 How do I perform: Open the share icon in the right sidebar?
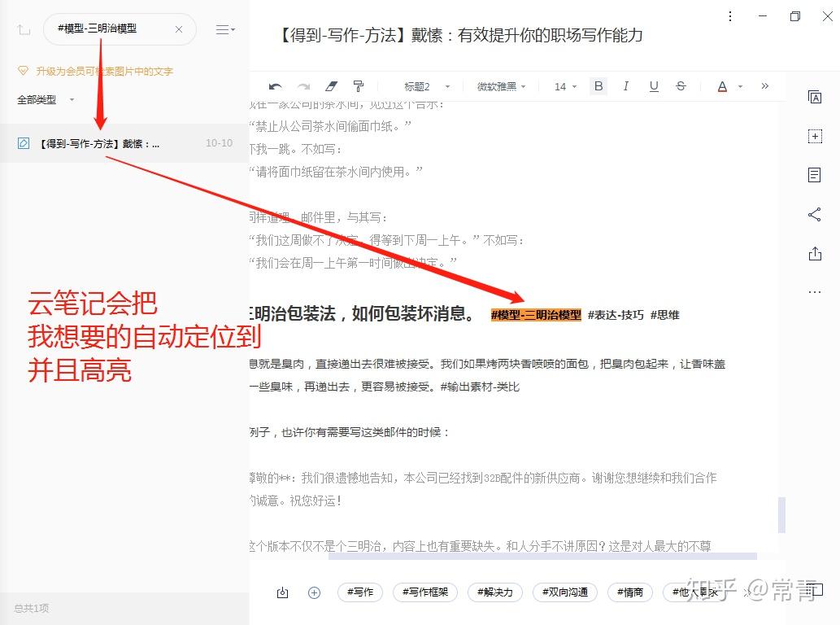coord(816,214)
